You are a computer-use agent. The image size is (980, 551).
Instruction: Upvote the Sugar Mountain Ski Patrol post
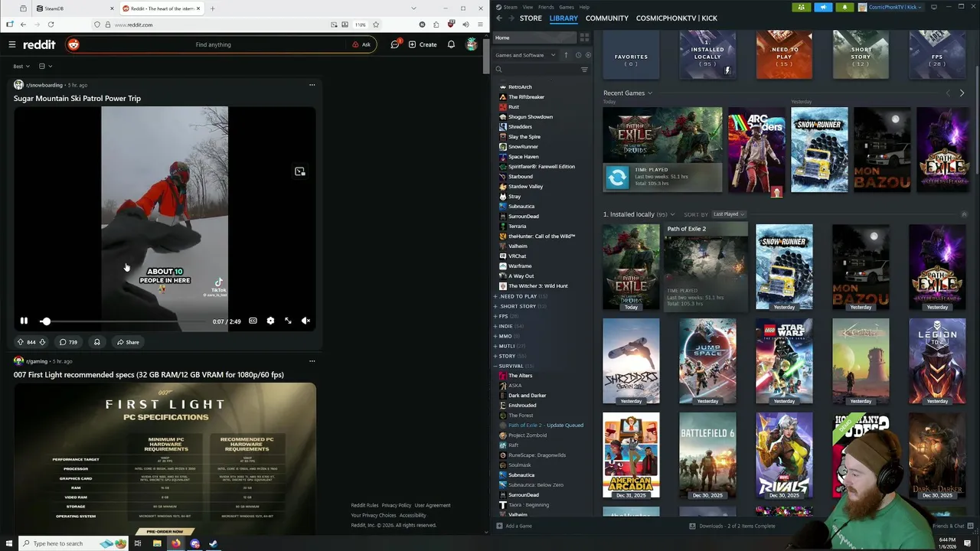click(x=21, y=342)
